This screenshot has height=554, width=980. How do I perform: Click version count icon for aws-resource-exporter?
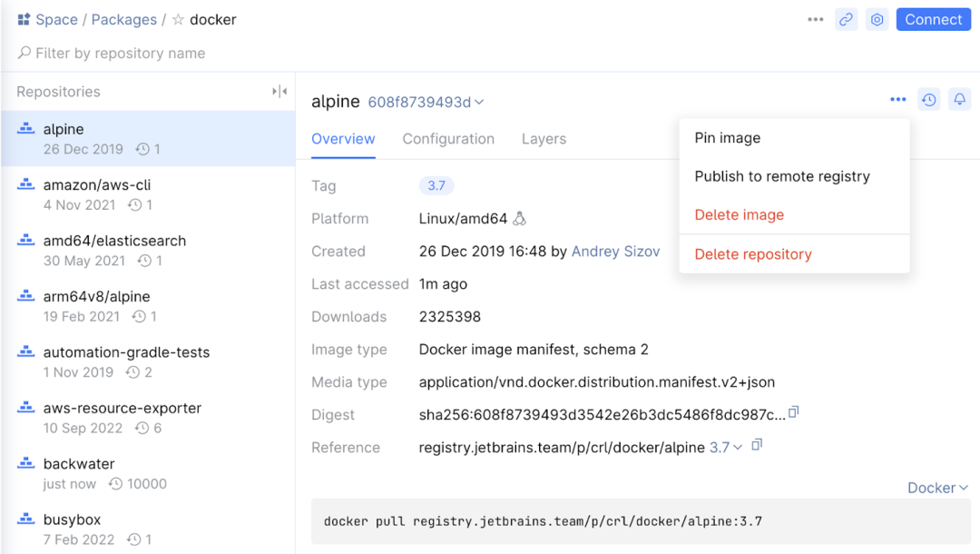click(142, 428)
